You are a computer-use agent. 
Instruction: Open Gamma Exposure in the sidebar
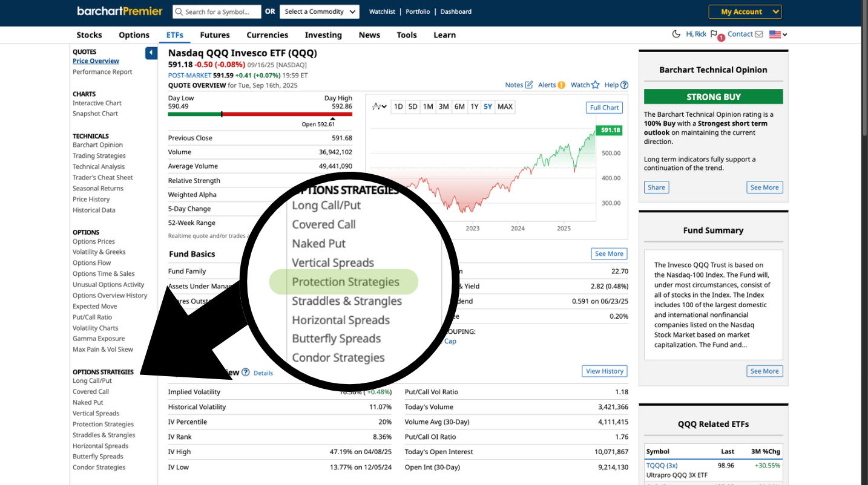[99, 339]
